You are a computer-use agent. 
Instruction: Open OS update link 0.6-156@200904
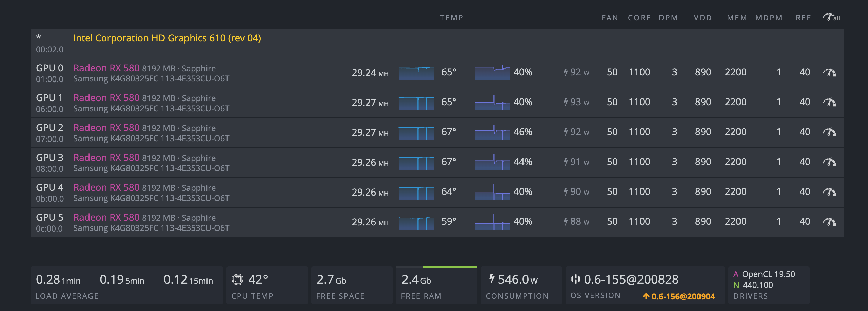tap(683, 296)
